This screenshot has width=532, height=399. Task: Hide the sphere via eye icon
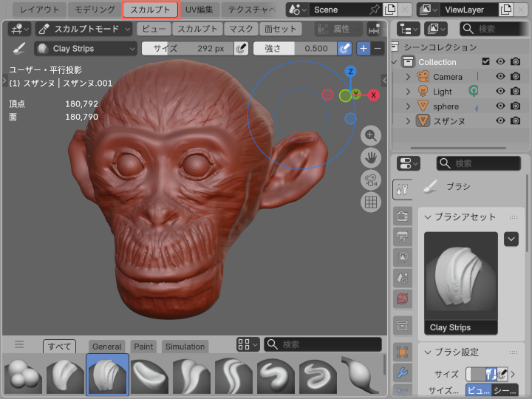[500, 106]
